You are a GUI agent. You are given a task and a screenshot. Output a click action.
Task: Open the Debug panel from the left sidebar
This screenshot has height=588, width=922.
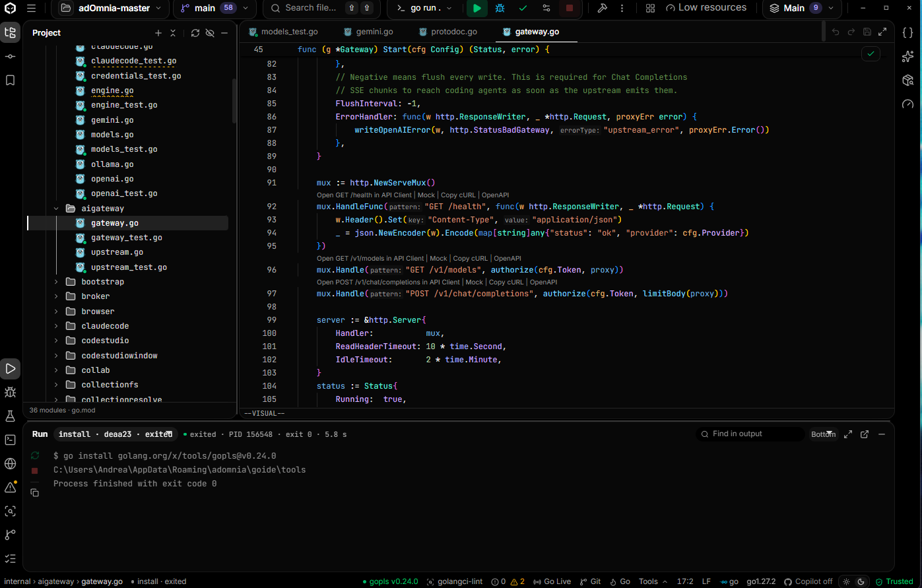click(x=10, y=392)
